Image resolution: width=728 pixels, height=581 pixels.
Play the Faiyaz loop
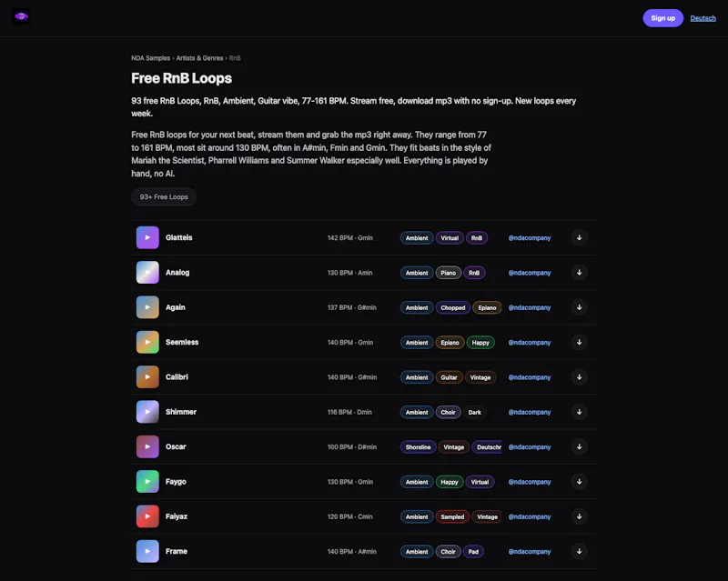(147, 516)
